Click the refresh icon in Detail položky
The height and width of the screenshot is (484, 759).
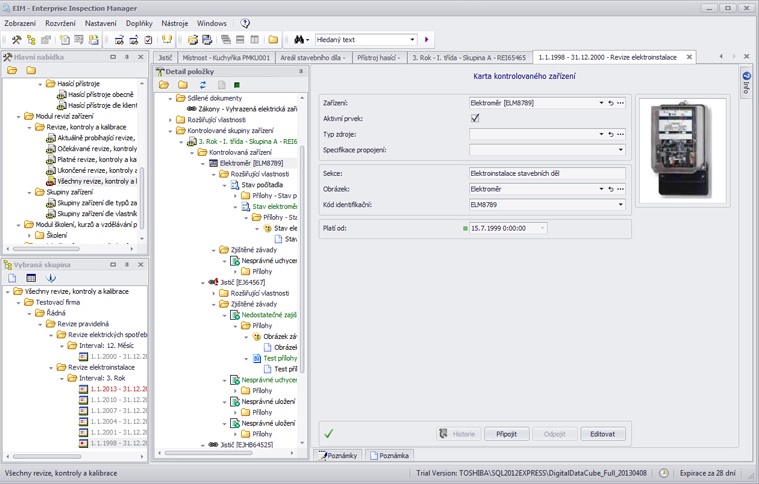pyautogui.click(x=203, y=85)
